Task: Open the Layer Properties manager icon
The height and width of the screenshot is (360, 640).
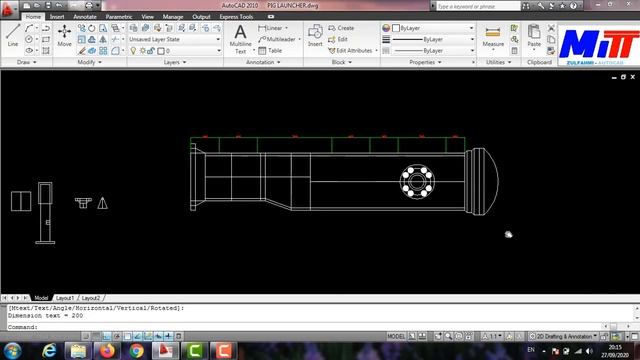Action: click(x=133, y=28)
